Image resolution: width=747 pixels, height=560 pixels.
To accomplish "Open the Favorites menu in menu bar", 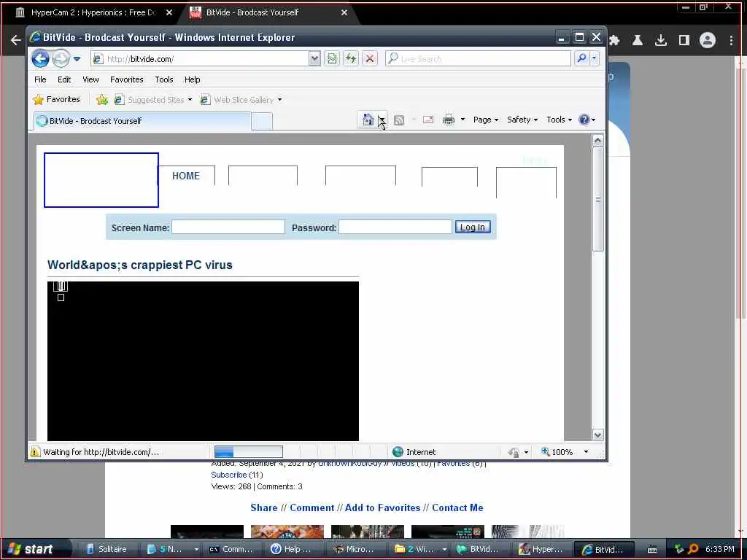I will pyautogui.click(x=127, y=79).
